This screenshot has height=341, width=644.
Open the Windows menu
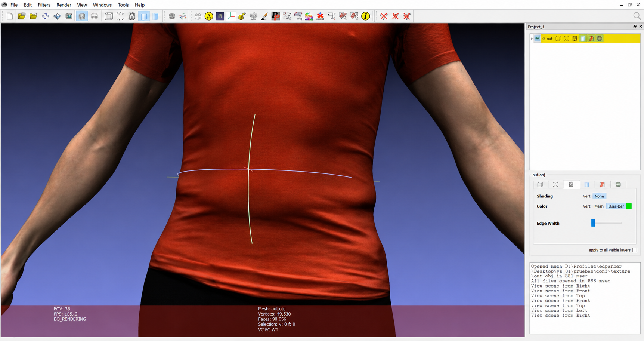(102, 5)
